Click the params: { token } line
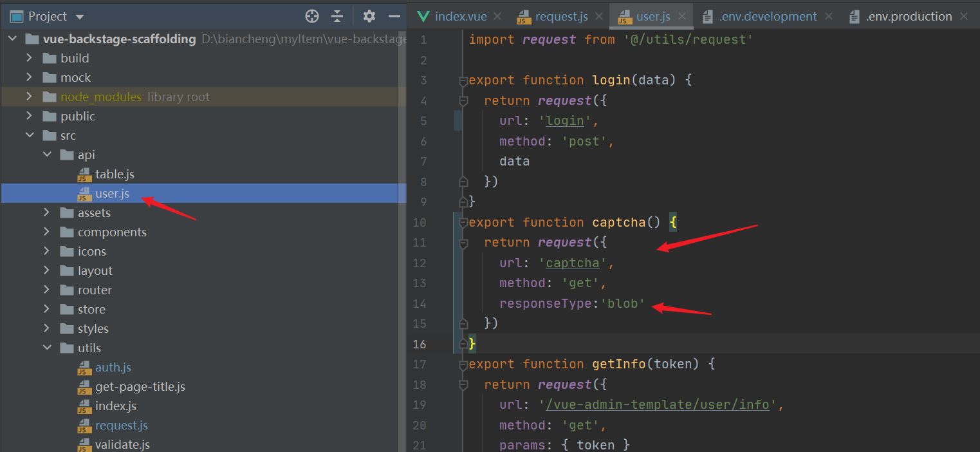The height and width of the screenshot is (452, 980). (564, 445)
